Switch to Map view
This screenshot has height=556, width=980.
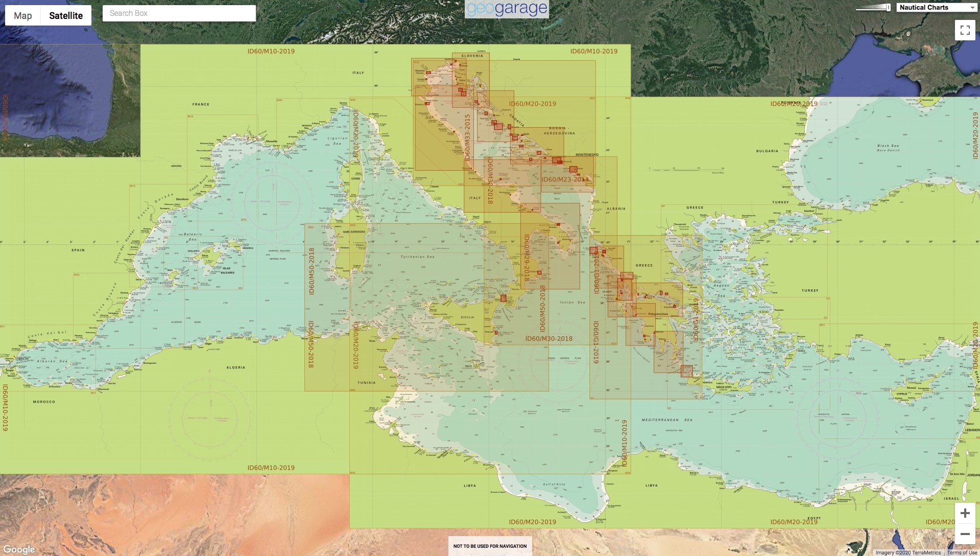23,16
